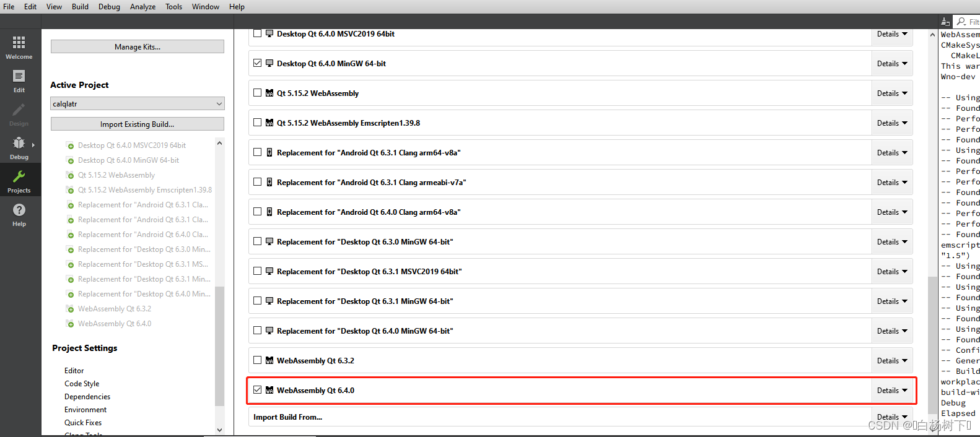Click the monitor icon of Replacement Desktop Qt 6.3.1 MSVC2019 kit
Screen dimensions: 980x437
(x=269, y=271)
